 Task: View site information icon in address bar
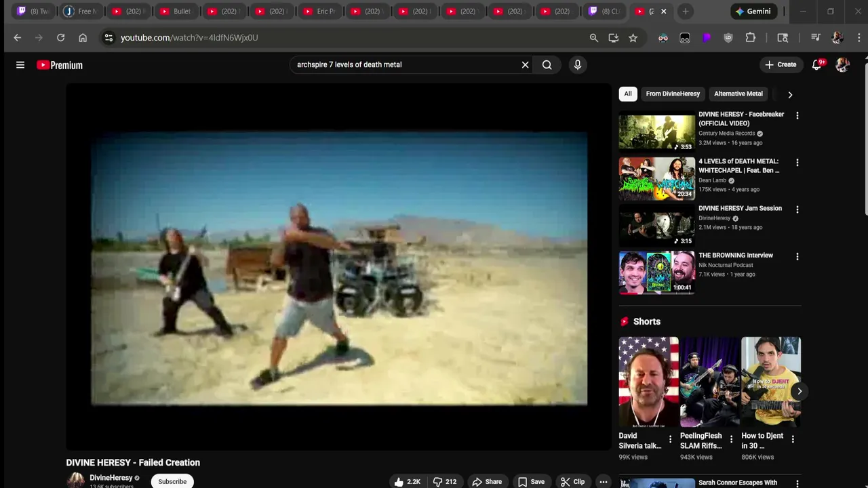pyautogui.click(x=108, y=38)
